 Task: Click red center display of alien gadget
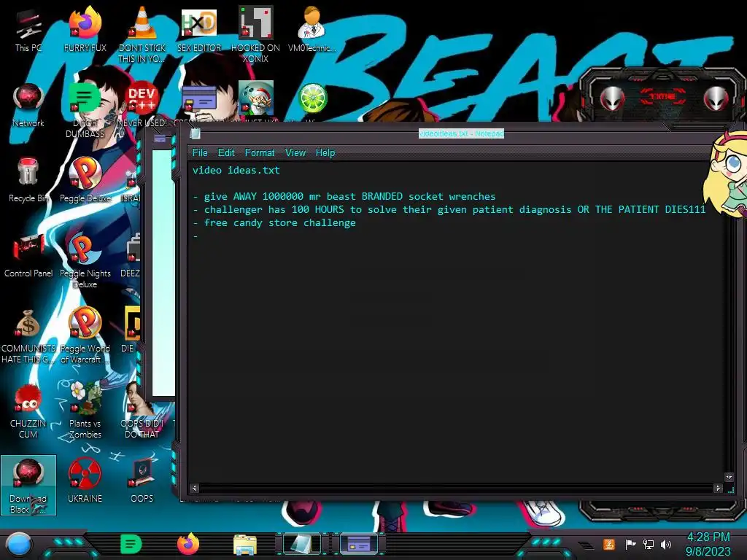[x=662, y=97]
